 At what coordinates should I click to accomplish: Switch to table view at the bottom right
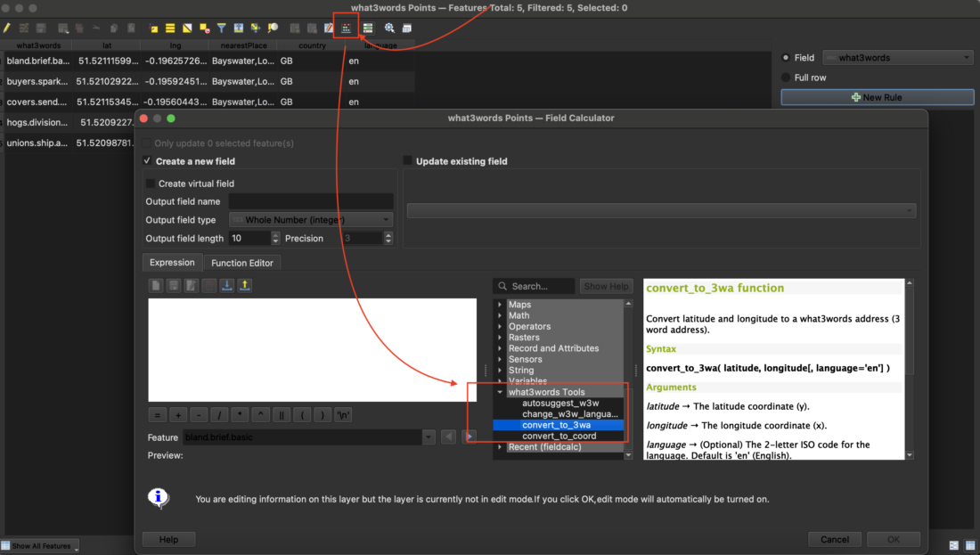970,545
